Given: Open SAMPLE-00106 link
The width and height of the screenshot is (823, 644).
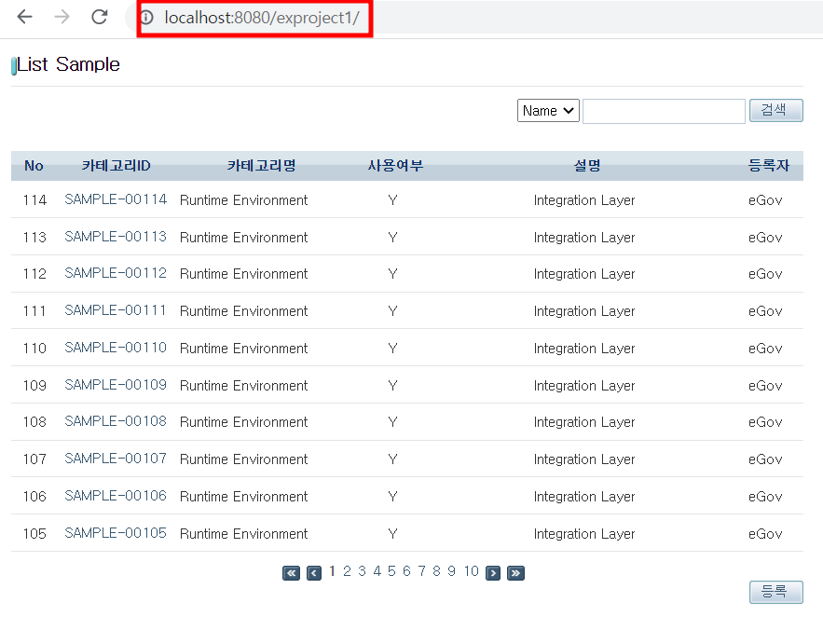Looking at the screenshot, I should pyautogui.click(x=116, y=496).
